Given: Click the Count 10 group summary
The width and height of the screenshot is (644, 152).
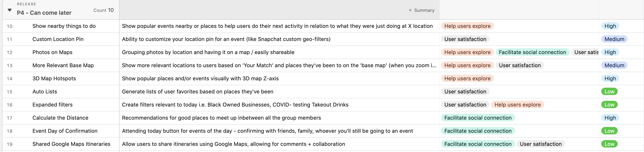Looking at the screenshot, I should pos(103,10).
